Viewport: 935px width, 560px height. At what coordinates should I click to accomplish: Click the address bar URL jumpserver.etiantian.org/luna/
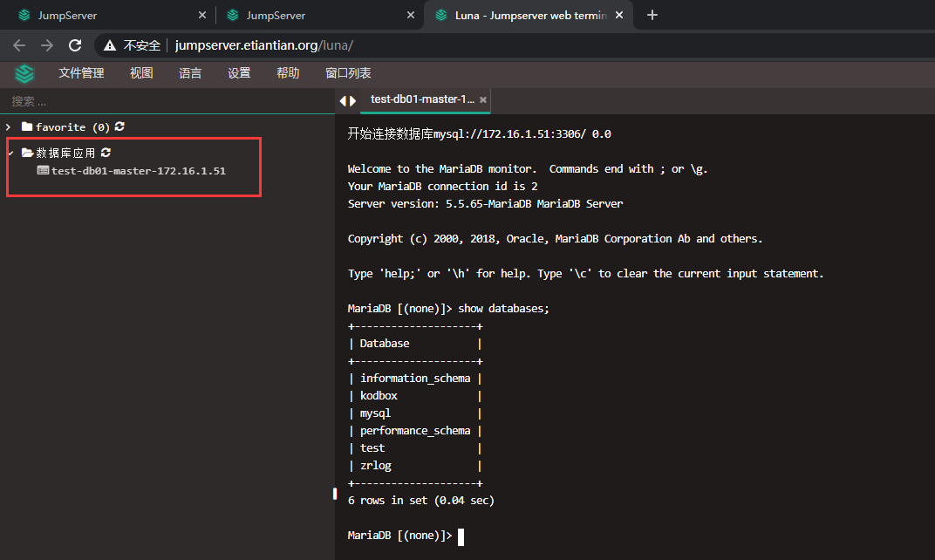[x=264, y=45]
